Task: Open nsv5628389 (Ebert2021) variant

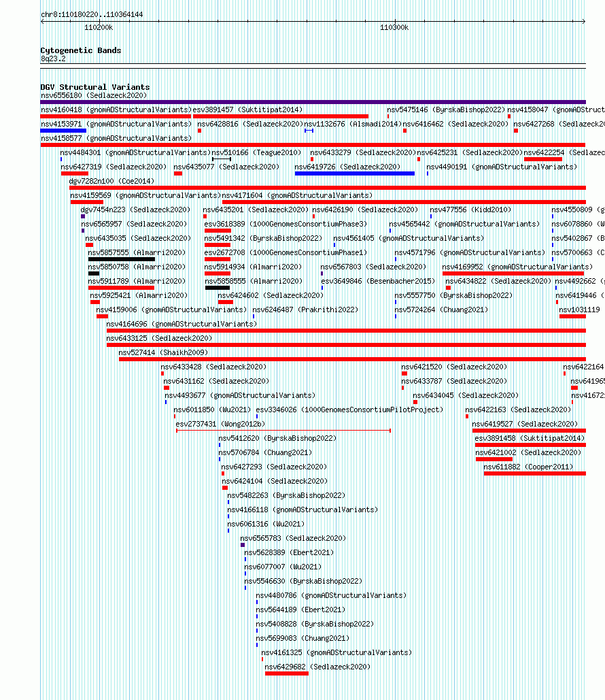Action: point(289,552)
